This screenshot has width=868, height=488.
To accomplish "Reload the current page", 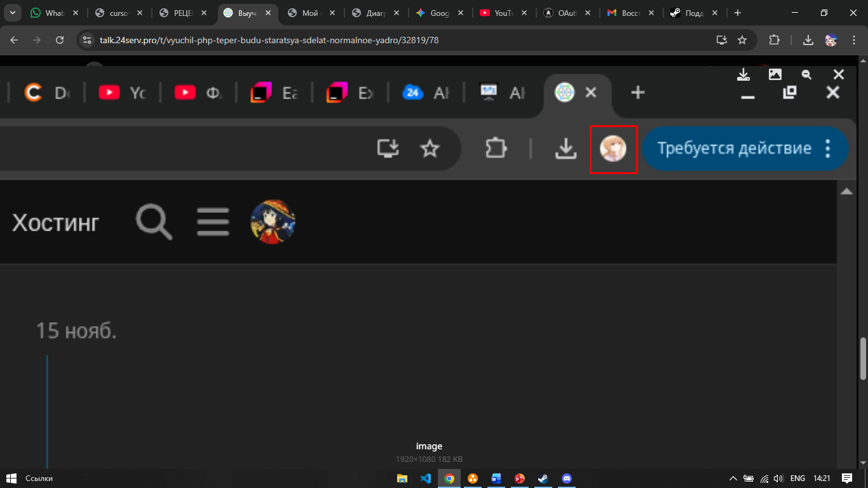I will [x=60, y=40].
